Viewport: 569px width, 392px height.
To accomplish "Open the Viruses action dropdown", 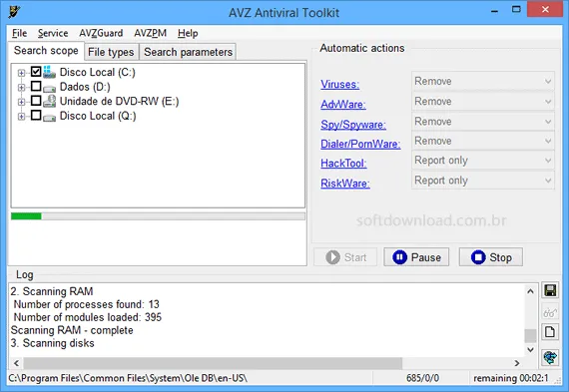I will 483,81.
